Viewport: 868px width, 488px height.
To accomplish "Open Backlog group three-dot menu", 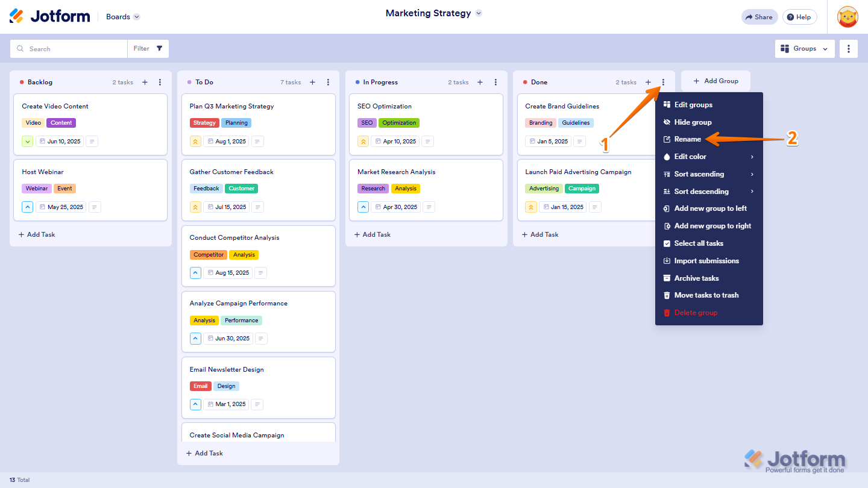I will point(160,83).
